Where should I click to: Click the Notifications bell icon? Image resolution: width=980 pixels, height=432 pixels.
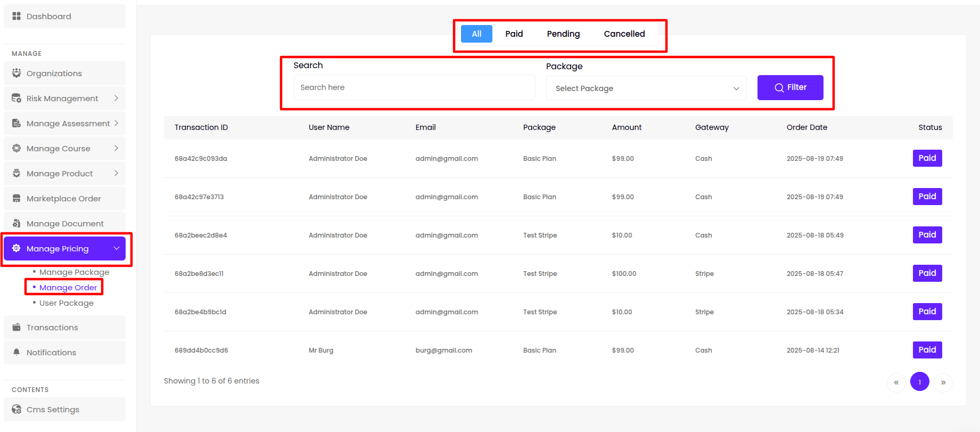[17, 352]
